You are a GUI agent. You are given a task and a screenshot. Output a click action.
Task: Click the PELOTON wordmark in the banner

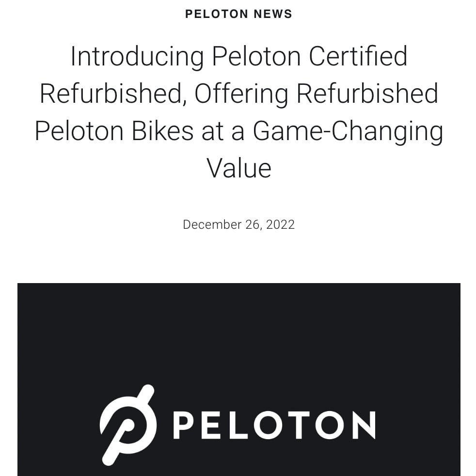pyautogui.click(x=274, y=425)
